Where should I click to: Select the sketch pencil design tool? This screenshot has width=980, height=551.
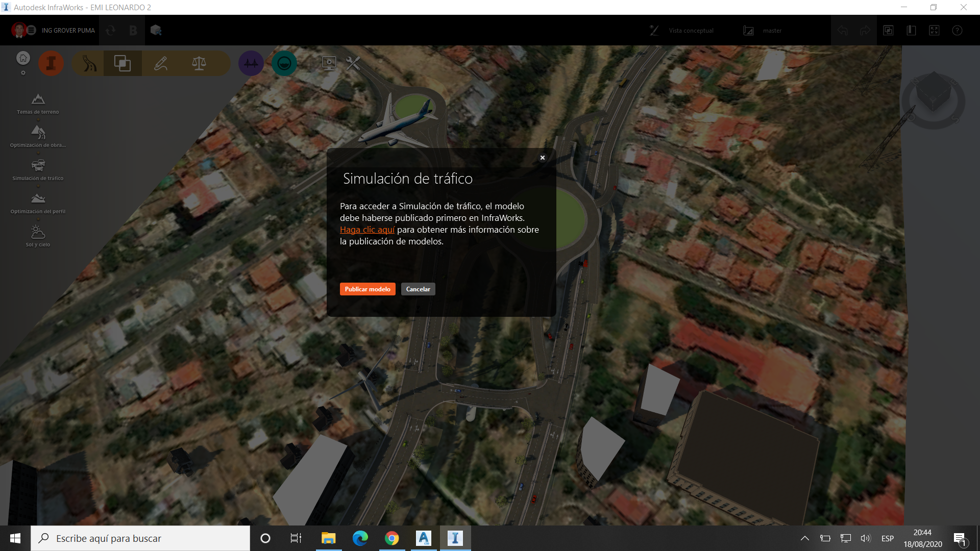click(160, 63)
